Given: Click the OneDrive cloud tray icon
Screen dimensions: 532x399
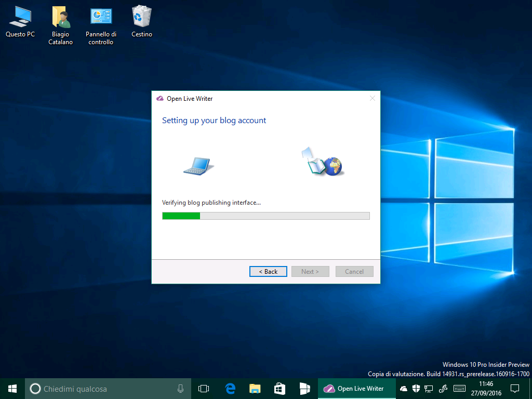Looking at the screenshot, I should pos(403,389).
